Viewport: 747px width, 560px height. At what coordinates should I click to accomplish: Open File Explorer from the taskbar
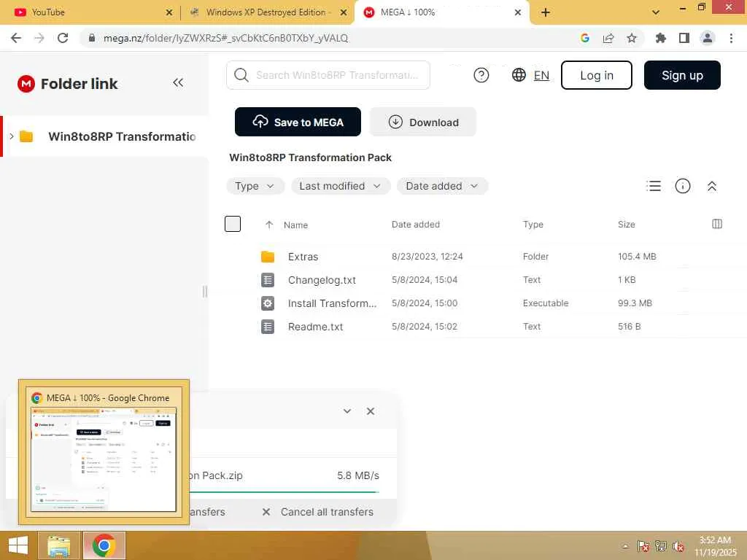(x=58, y=545)
